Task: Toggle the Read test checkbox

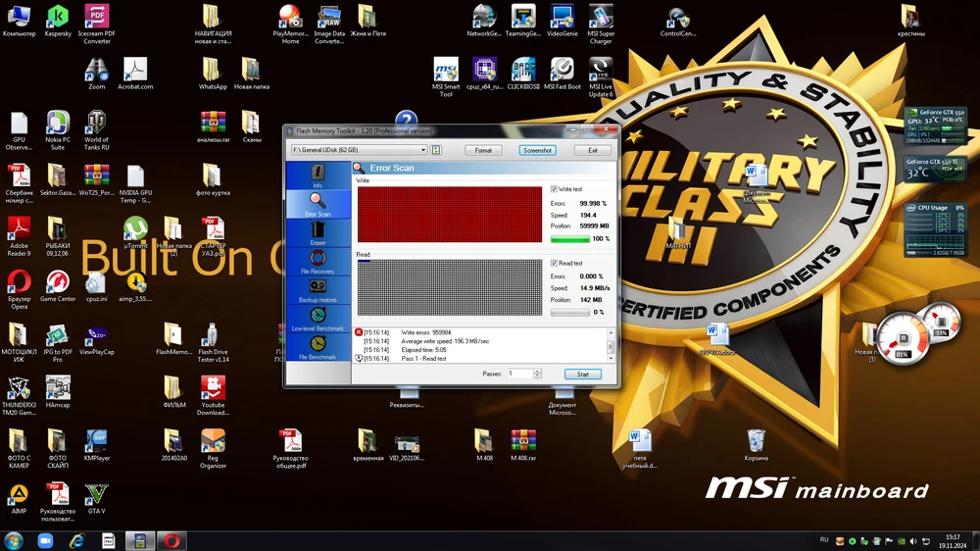Action: click(x=554, y=264)
